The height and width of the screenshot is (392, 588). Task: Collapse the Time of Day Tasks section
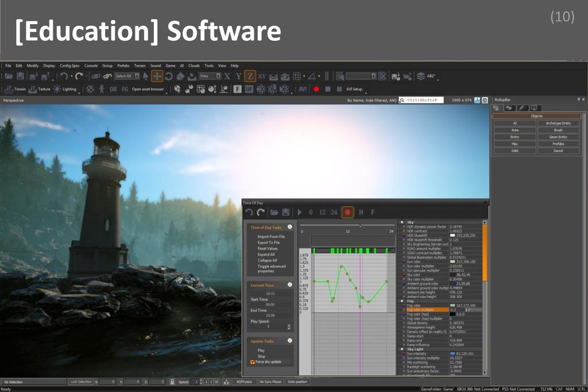289,228
